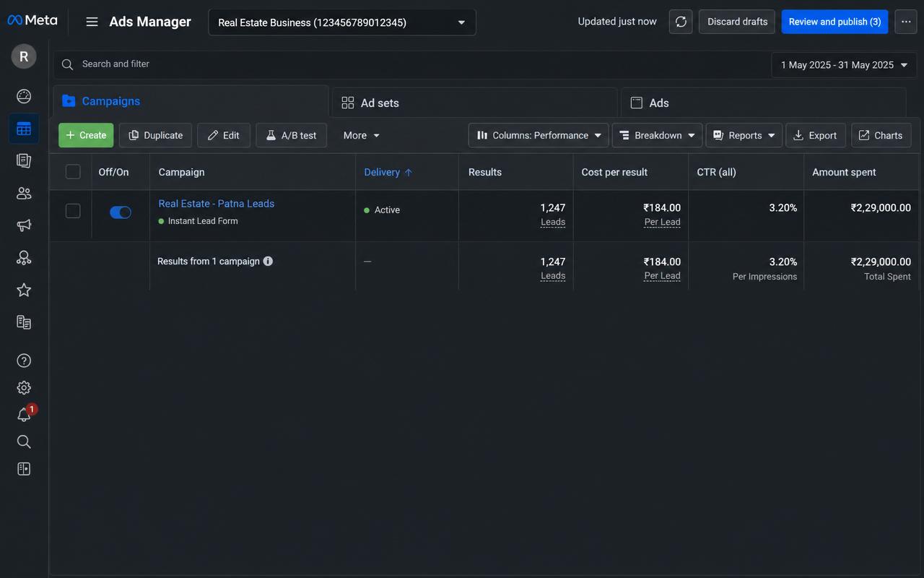Screen dimensions: 924x578
Task: Open the R account avatar
Action: (x=24, y=56)
